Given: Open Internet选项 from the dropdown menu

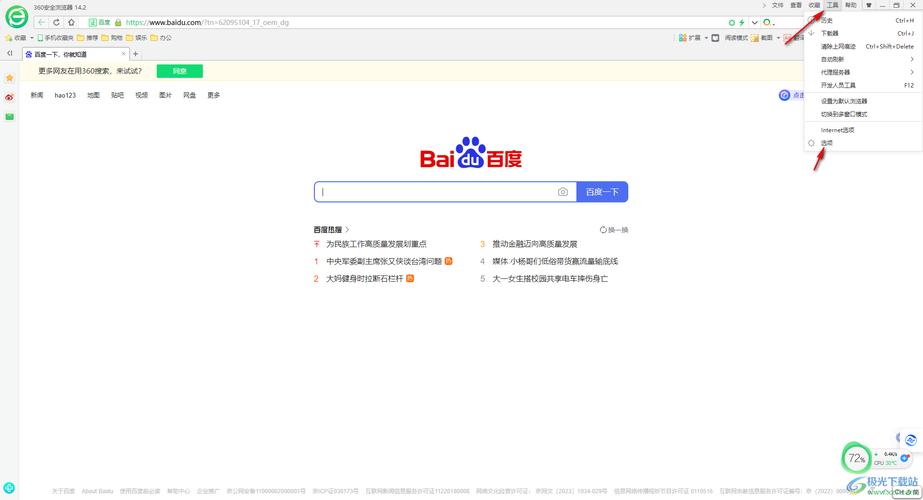Looking at the screenshot, I should pos(838,130).
